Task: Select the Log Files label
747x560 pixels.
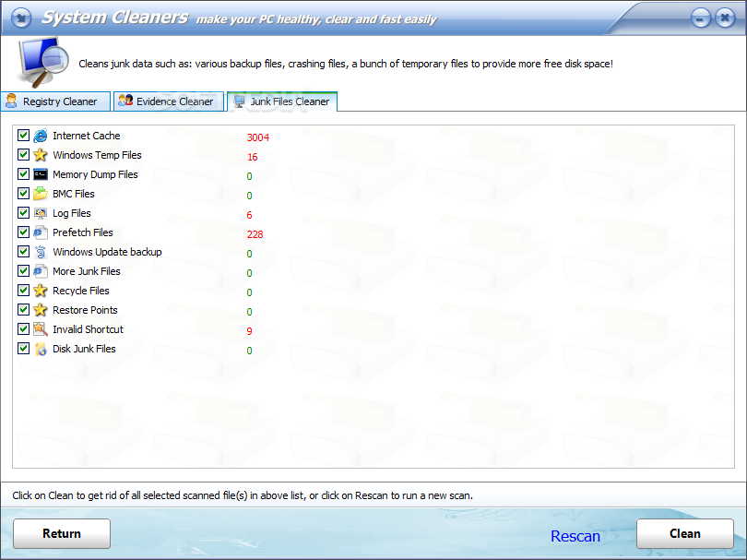Action: [71, 213]
